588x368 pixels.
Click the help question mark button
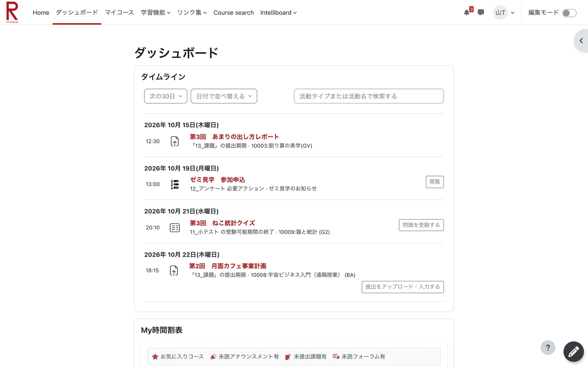[x=548, y=348]
